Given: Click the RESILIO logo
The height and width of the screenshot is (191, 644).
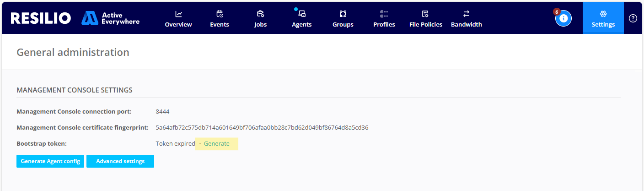Looking at the screenshot, I should pyautogui.click(x=41, y=18).
